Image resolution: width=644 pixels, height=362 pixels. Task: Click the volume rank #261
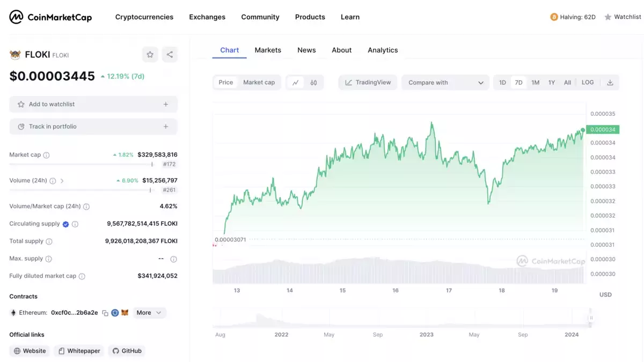coord(169,190)
